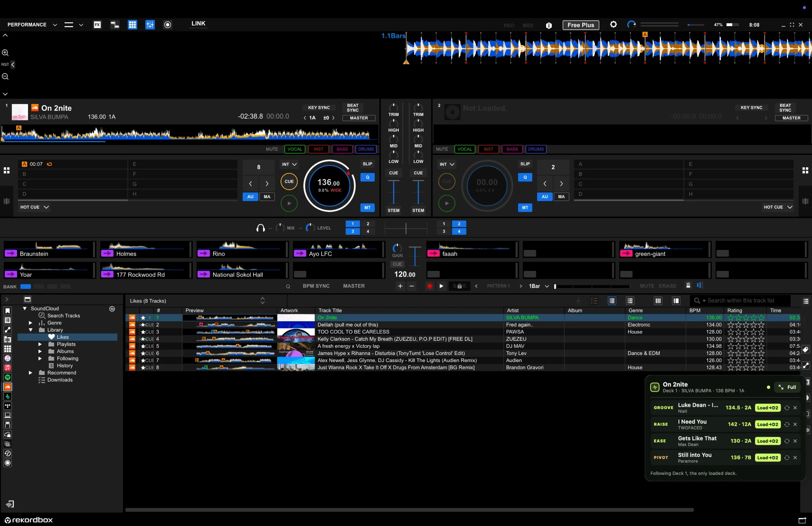Play the sampler sequence
This screenshot has width=812, height=526.
point(441,286)
